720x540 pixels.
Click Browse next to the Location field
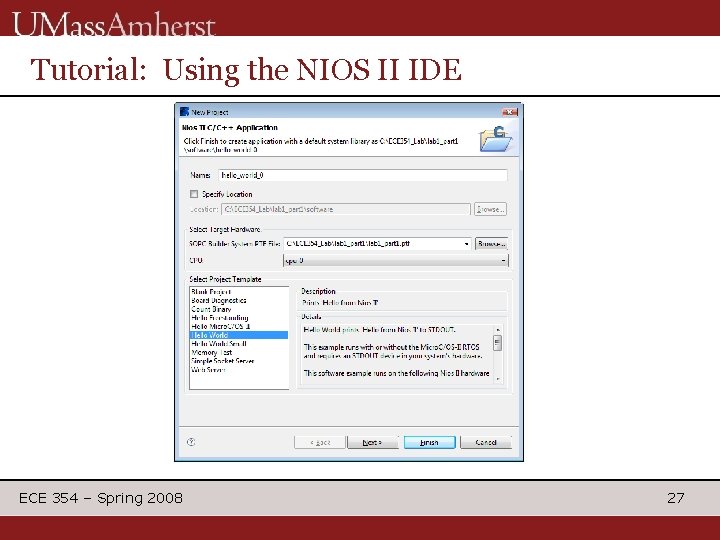pyautogui.click(x=490, y=209)
